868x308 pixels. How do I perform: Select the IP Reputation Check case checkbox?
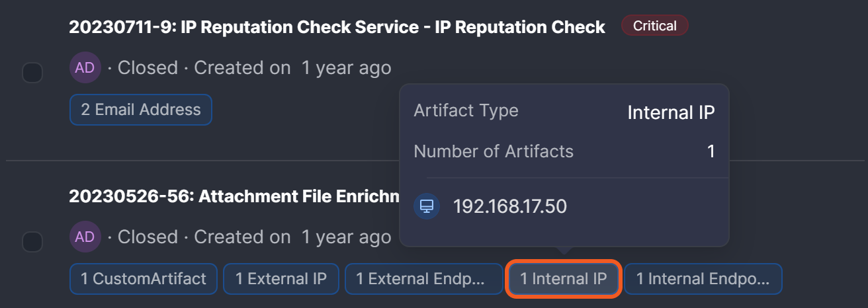click(32, 73)
